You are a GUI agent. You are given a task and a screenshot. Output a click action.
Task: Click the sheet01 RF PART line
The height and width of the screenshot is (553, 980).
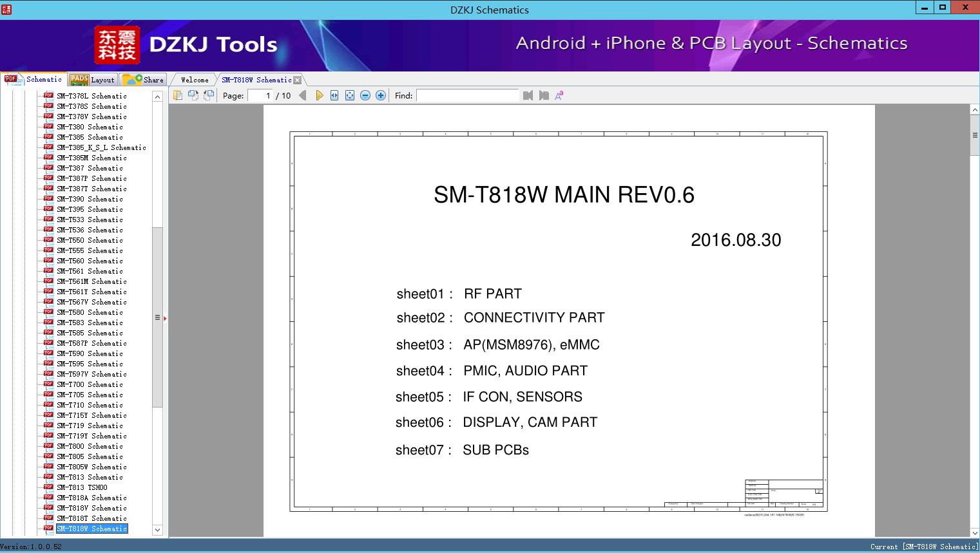459,294
